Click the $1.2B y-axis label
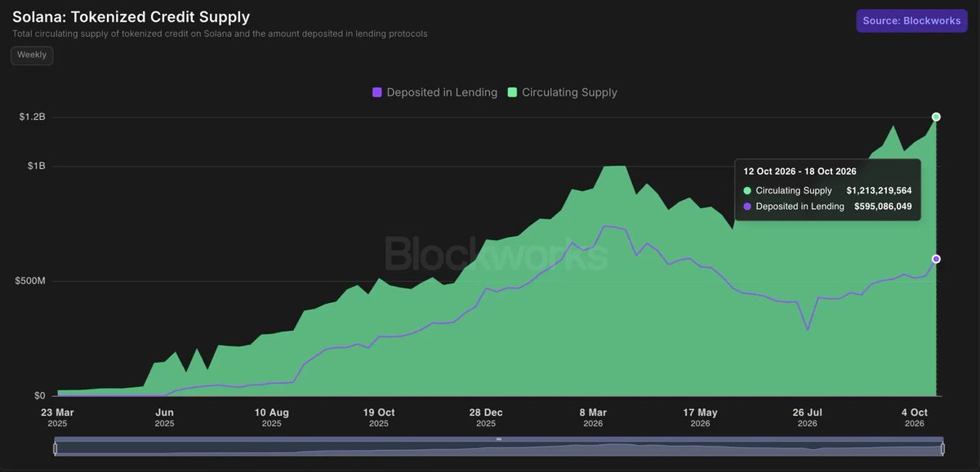 tap(32, 117)
